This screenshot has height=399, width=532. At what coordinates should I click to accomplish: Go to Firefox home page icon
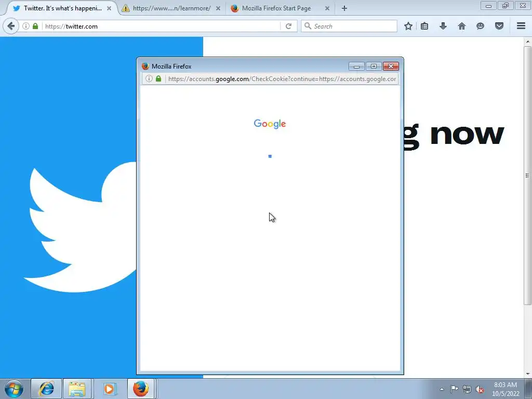462,26
